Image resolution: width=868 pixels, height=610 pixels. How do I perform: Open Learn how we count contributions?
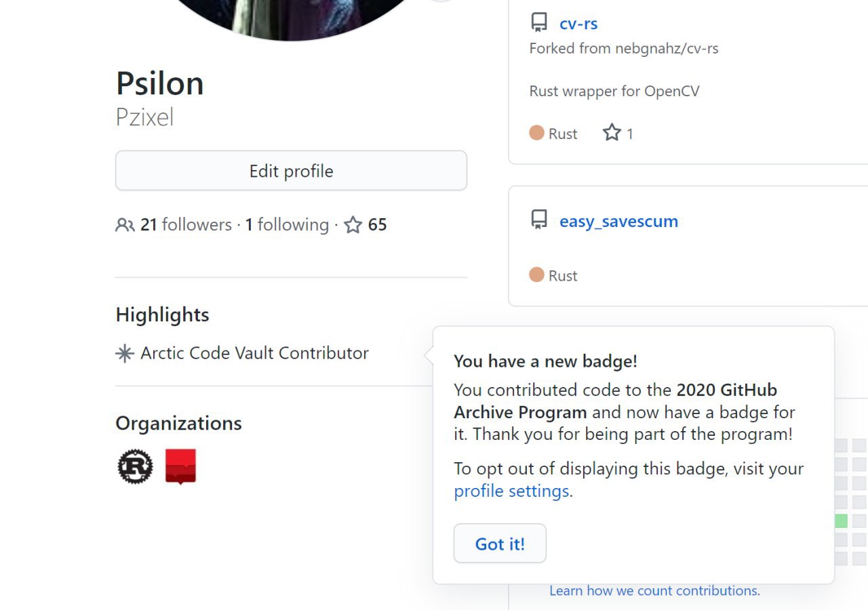click(654, 591)
